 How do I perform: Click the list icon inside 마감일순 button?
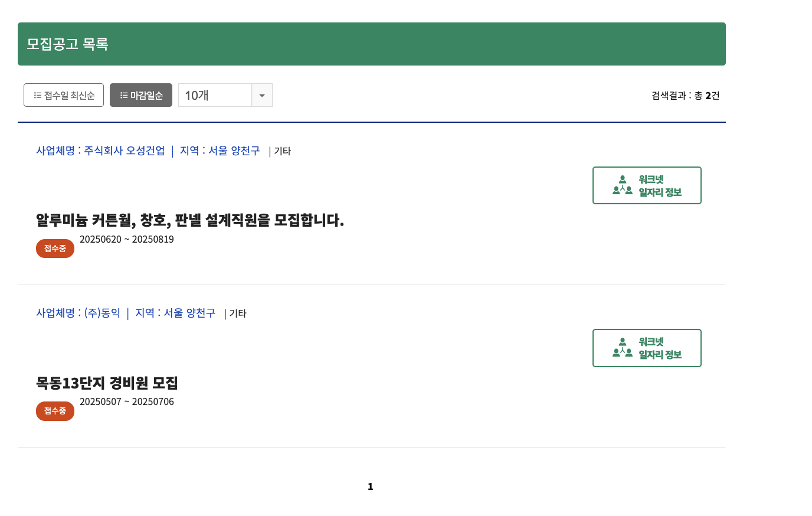(x=123, y=94)
